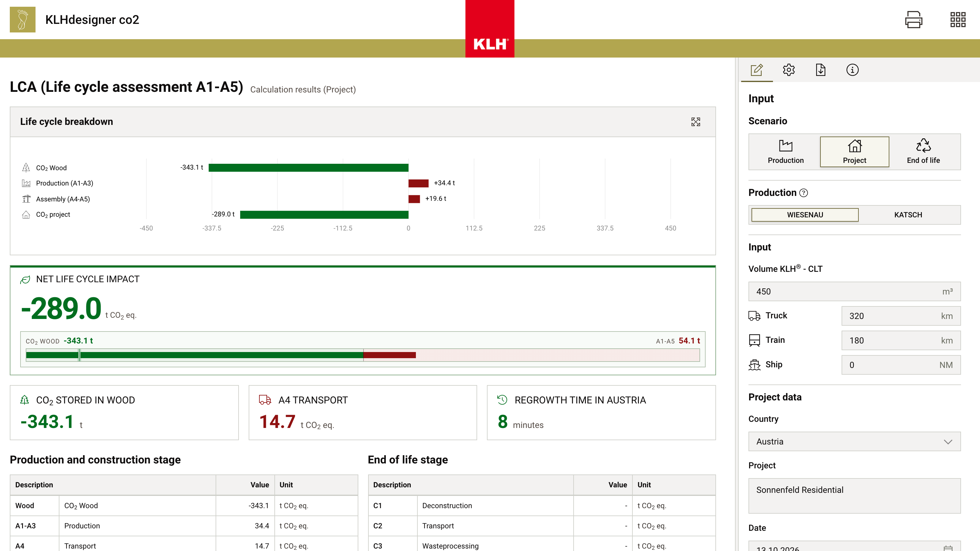Image resolution: width=980 pixels, height=551 pixels.
Task: Click the Ship icon
Action: (x=754, y=365)
